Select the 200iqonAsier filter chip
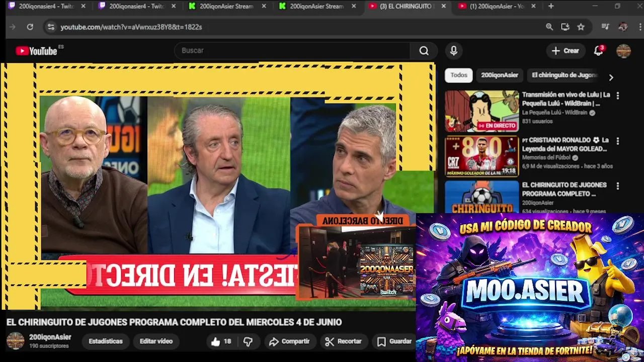This screenshot has width=644, height=362. pos(500,75)
